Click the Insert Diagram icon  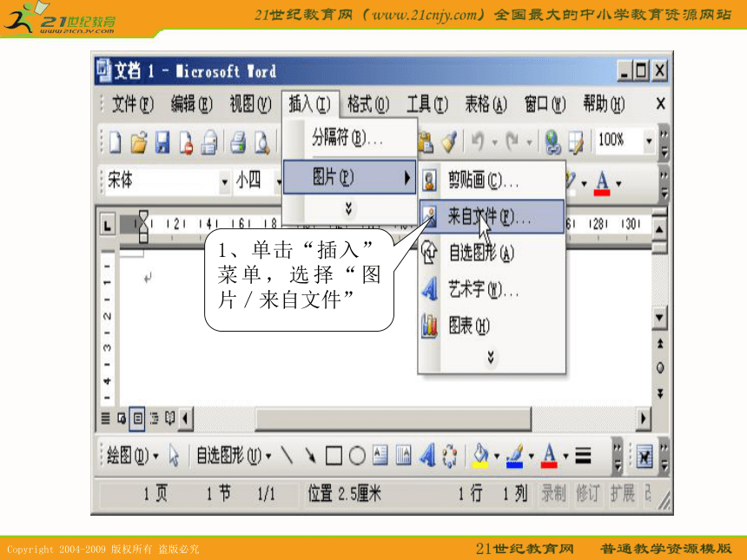[450, 456]
